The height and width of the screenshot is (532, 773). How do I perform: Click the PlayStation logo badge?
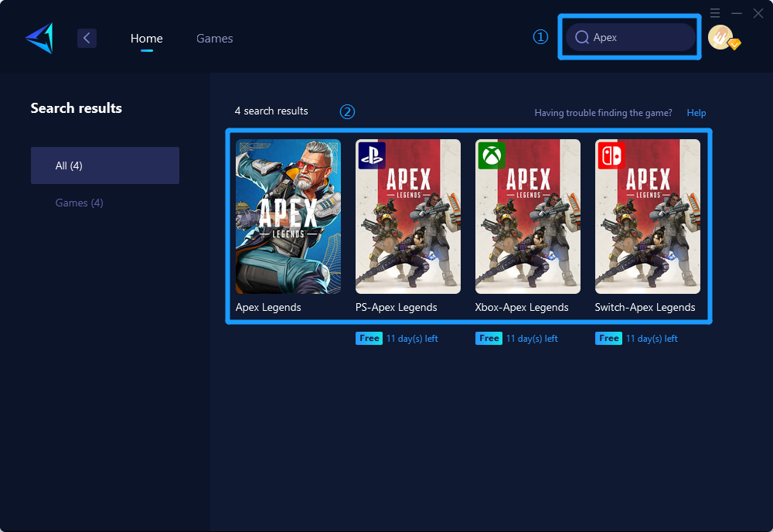point(372,155)
